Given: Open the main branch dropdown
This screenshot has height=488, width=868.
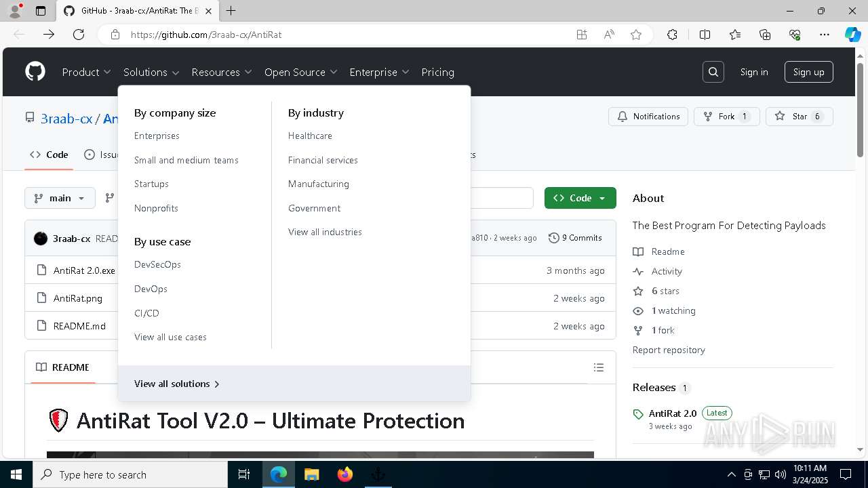Looking at the screenshot, I should tap(60, 198).
